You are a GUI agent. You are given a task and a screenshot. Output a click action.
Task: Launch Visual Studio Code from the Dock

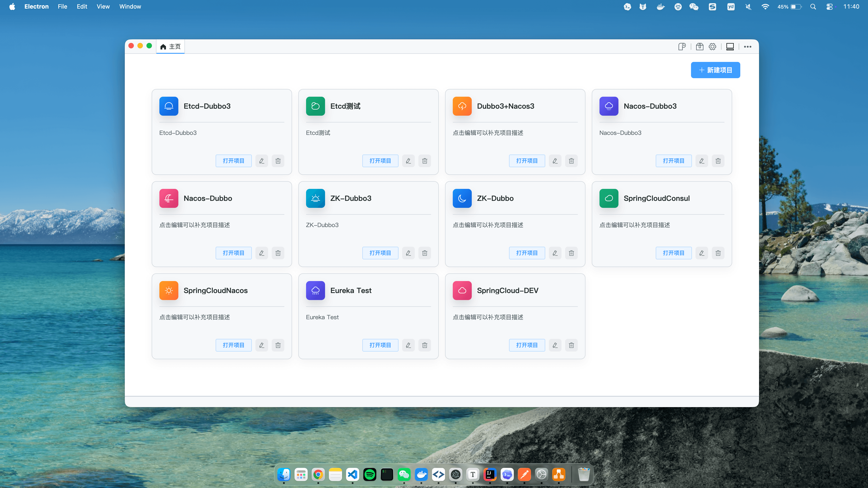[352, 474]
